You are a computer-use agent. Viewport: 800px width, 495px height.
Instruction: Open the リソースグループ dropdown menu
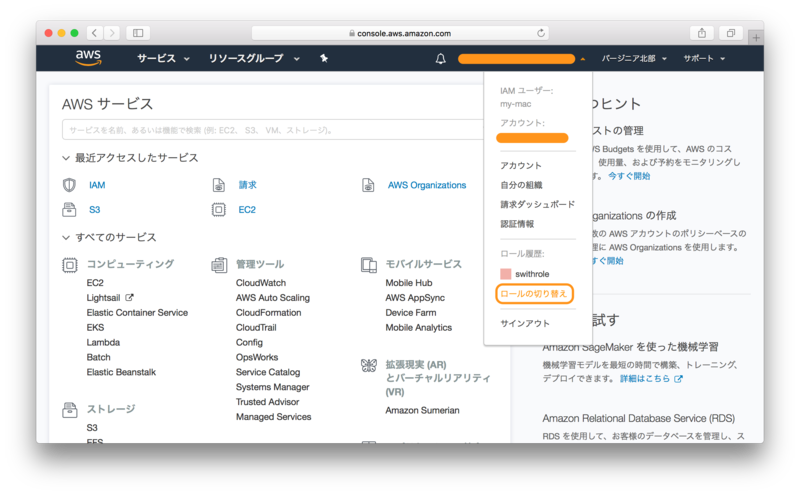254,59
